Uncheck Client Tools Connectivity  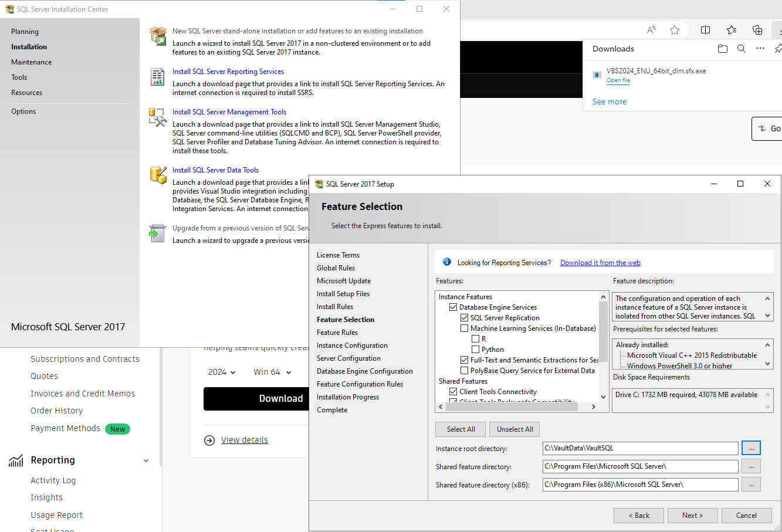click(453, 391)
